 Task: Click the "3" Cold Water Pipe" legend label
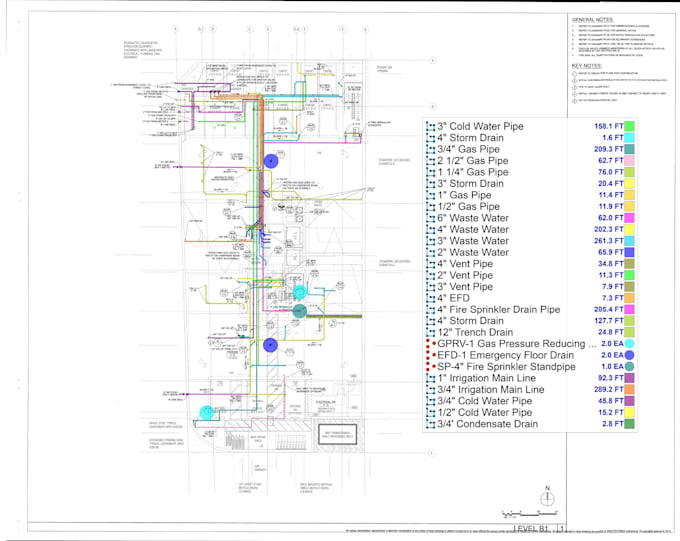[x=480, y=126]
